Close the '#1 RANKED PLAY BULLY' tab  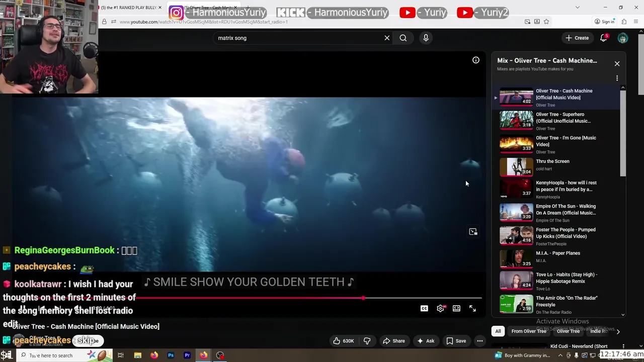[x=160, y=8]
